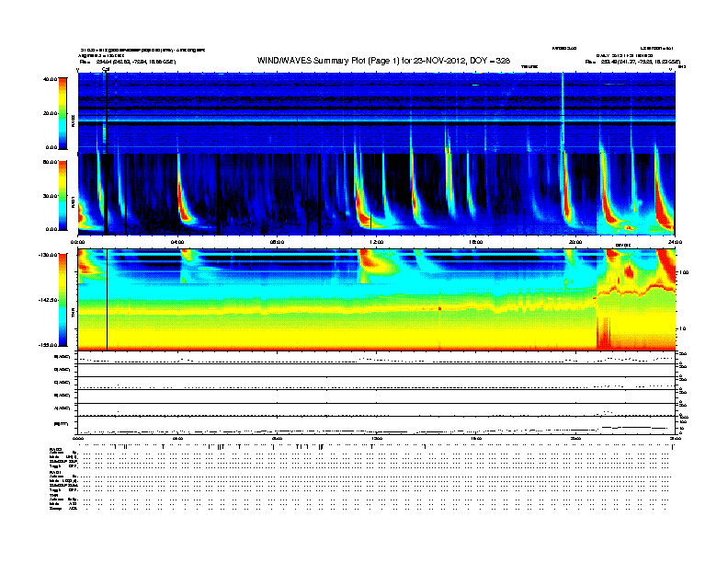Image resolution: width=728 pixels, height=563 pixels.
Task: Click the 12:00 tick below RAD1 spectrogram
Action: point(377,242)
